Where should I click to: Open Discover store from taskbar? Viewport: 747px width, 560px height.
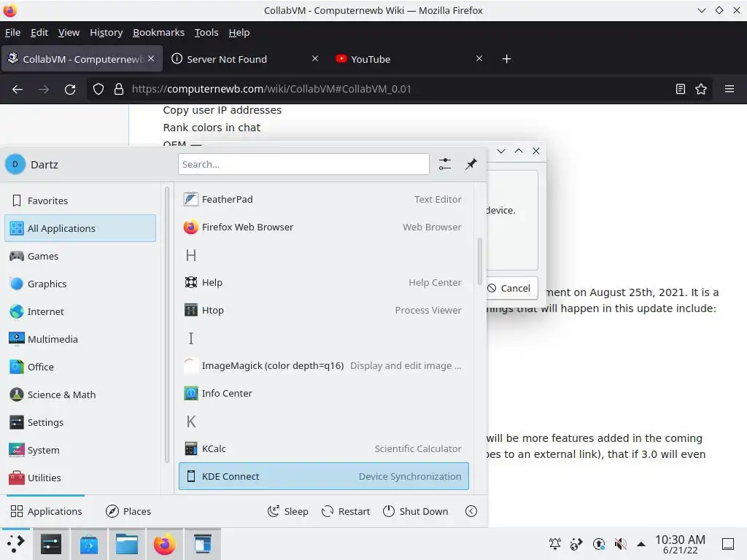(88, 544)
